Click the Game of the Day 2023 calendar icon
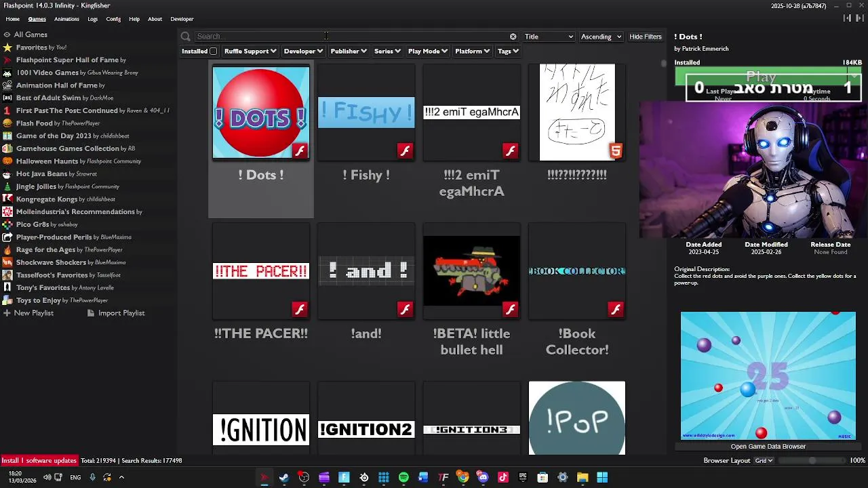This screenshot has height=488, width=868. pos(7,136)
